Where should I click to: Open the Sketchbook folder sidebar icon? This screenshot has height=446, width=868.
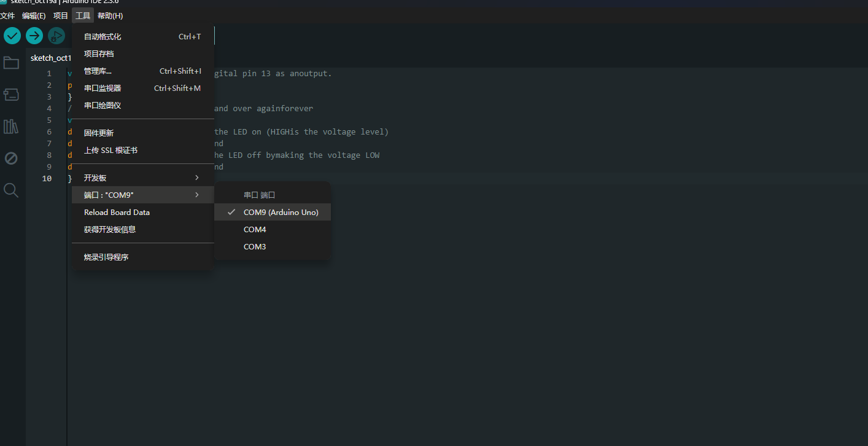11,62
